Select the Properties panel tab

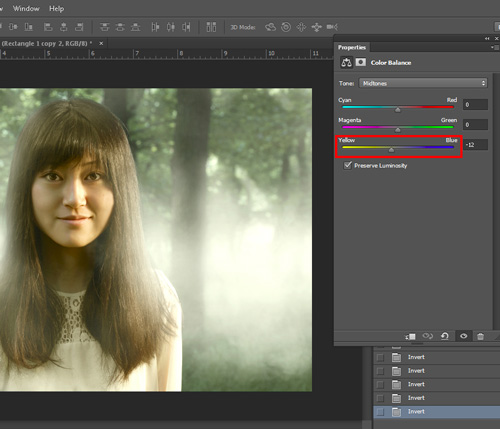coord(352,47)
